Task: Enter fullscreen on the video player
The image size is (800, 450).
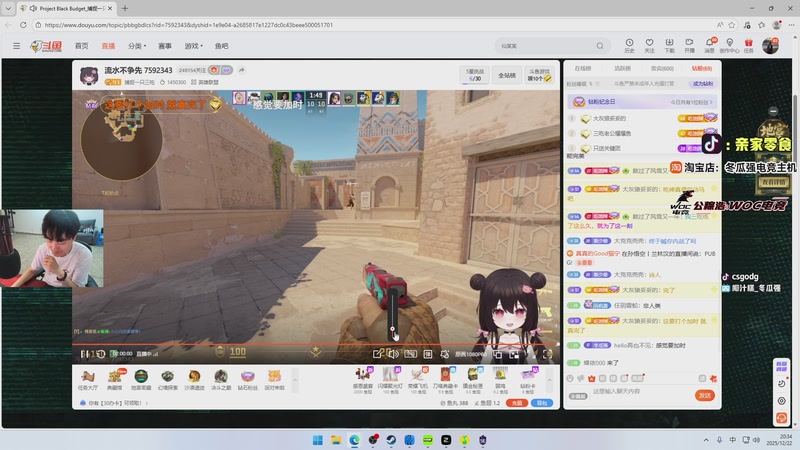Action: pos(547,354)
